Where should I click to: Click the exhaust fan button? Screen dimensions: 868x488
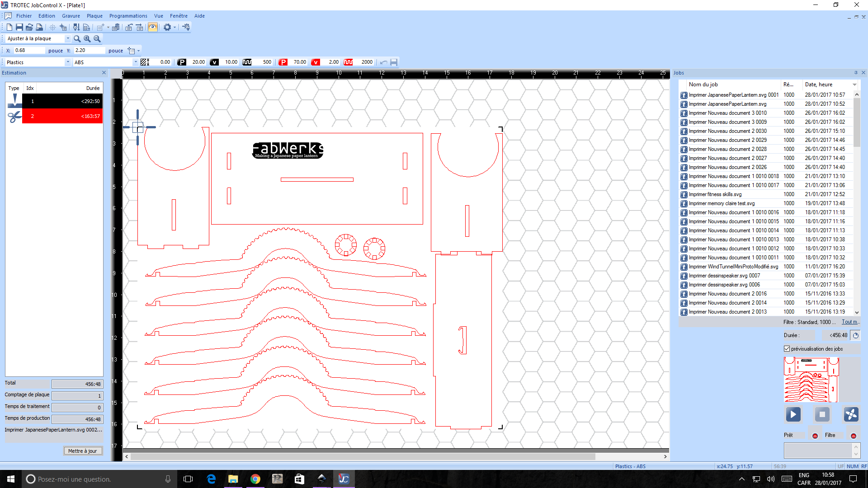point(851,414)
